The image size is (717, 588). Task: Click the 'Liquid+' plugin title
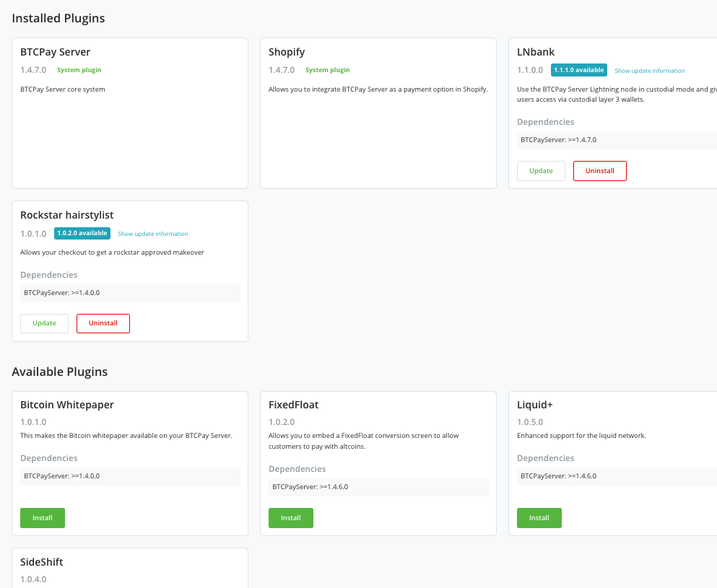point(535,405)
